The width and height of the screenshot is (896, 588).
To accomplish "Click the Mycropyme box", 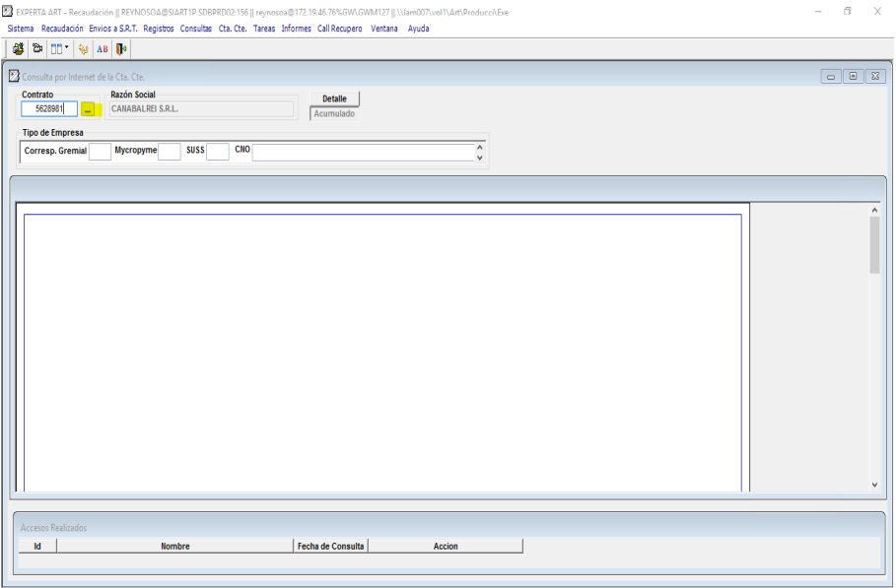I will coord(170,152).
